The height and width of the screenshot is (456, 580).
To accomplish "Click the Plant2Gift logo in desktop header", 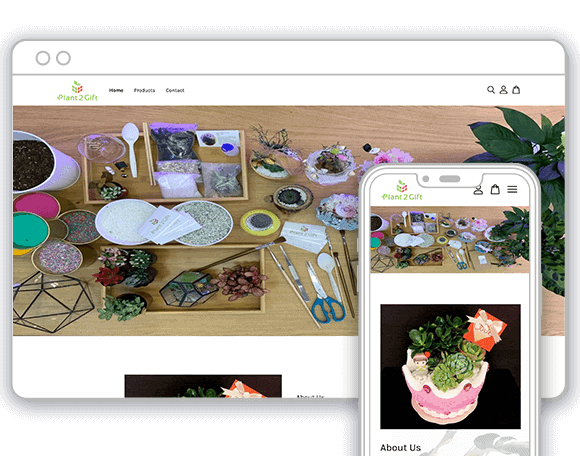I will (77, 91).
